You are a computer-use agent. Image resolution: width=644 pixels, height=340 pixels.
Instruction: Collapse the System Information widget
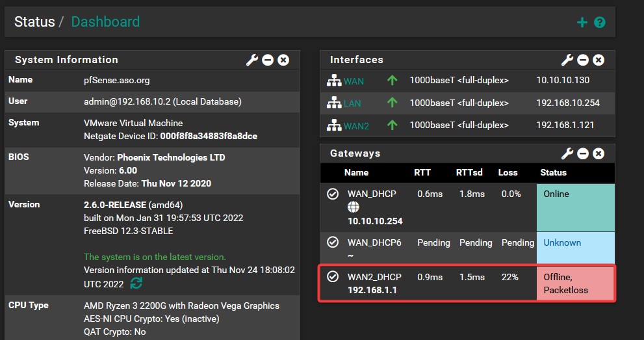[268, 60]
